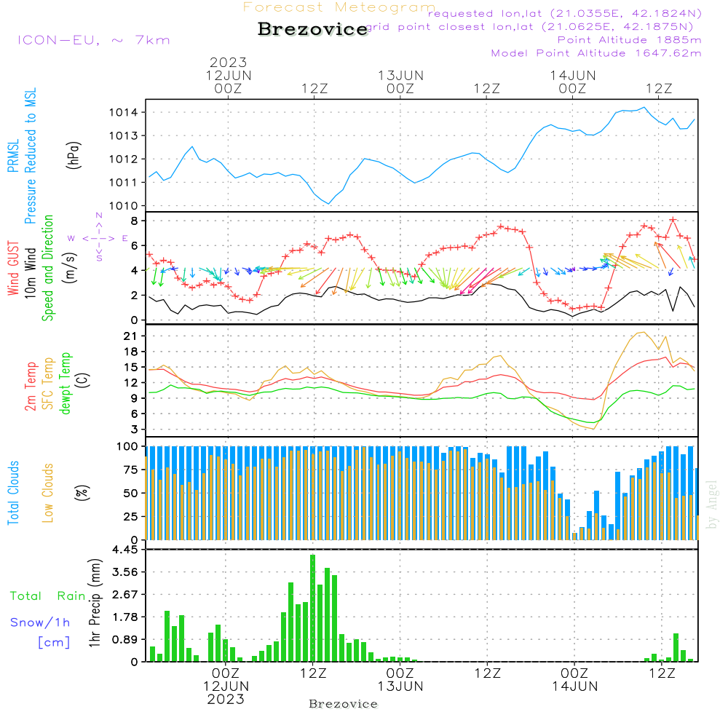Viewport: 728px width, 728px height.
Task: Click the ICON-EU, ~ 7km model label
Action: click(94, 40)
